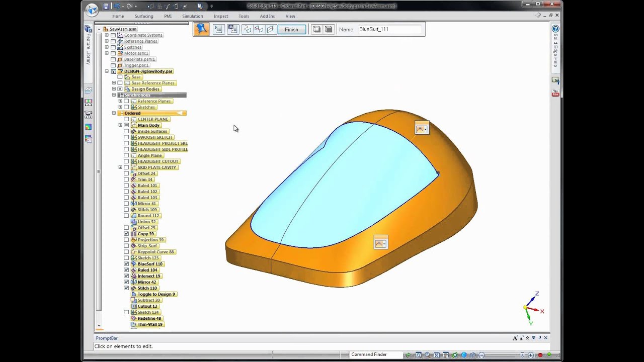This screenshot has width=644, height=362.
Task: Click the BlueSurf command icon
Action: [x=201, y=29]
